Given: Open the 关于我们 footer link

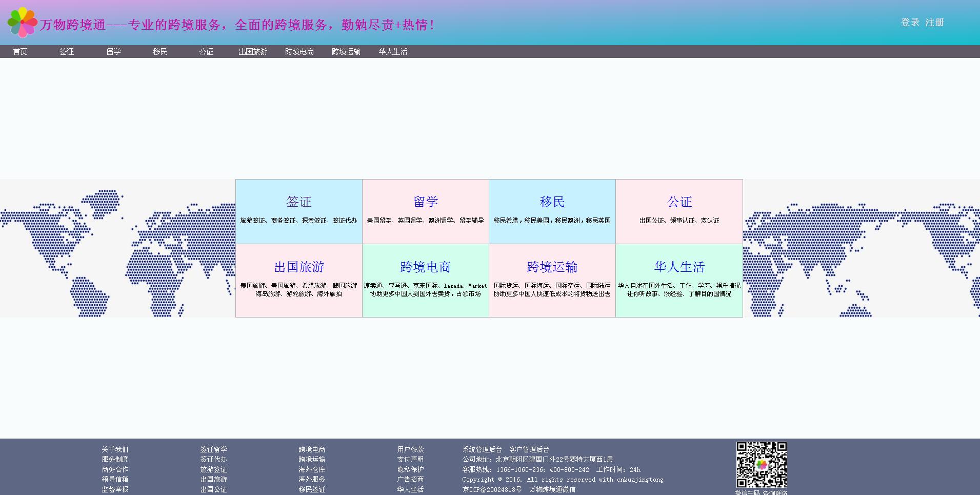Looking at the screenshot, I should click(x=115, y=449).
